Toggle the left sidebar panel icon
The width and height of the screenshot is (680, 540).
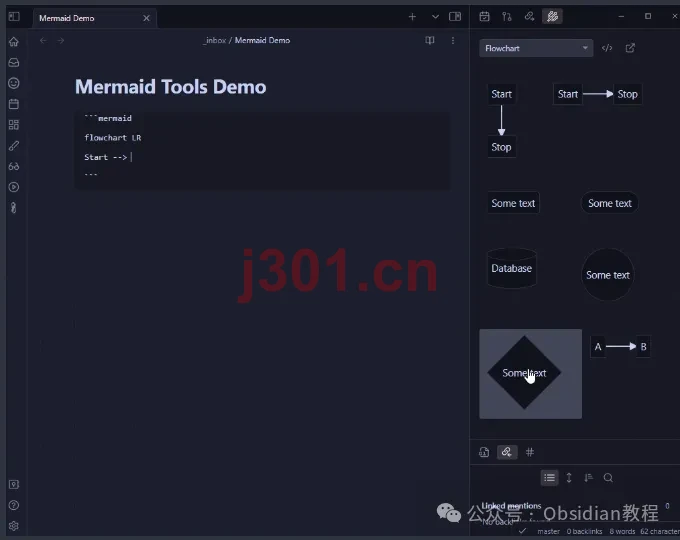pyautogui.click(x=14, y=16)
